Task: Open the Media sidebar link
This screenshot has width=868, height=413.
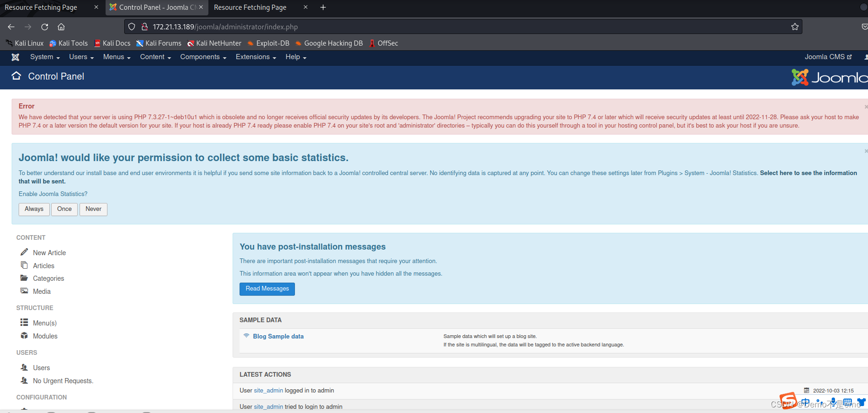Action: [42, 291]
